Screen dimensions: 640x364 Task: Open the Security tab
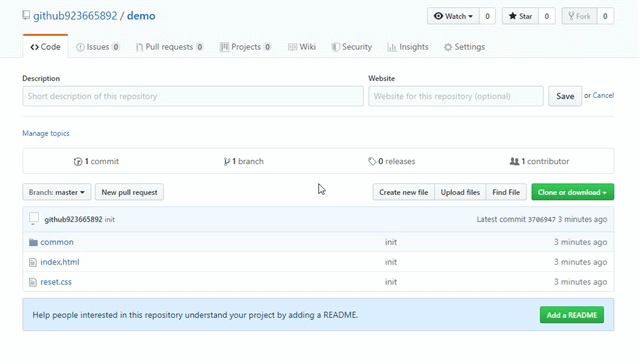(351, 47)
